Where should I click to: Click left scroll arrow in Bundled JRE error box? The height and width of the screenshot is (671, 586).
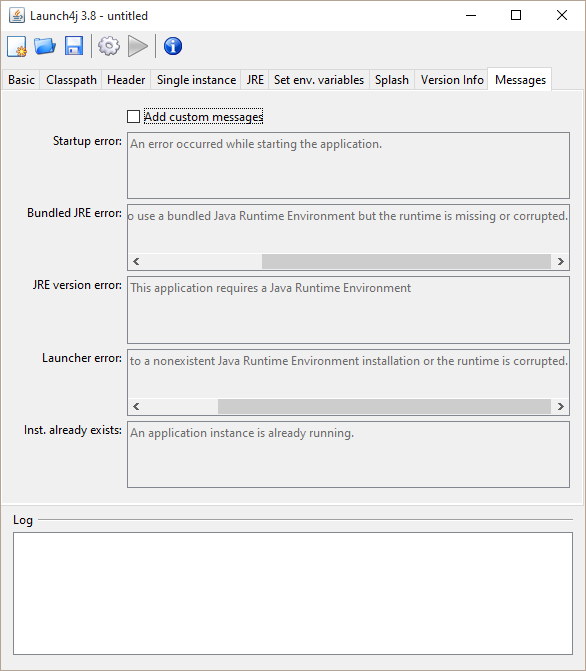point(136,261)
